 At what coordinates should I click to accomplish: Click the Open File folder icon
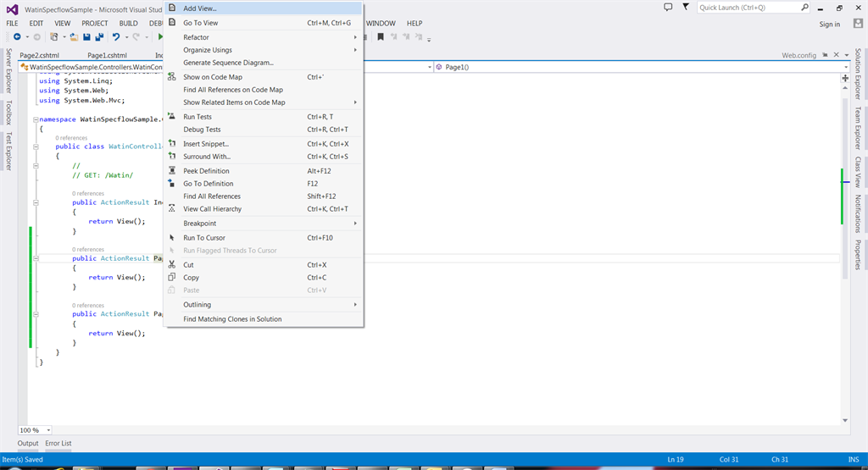pyautogui.click(x=74, y=37)
